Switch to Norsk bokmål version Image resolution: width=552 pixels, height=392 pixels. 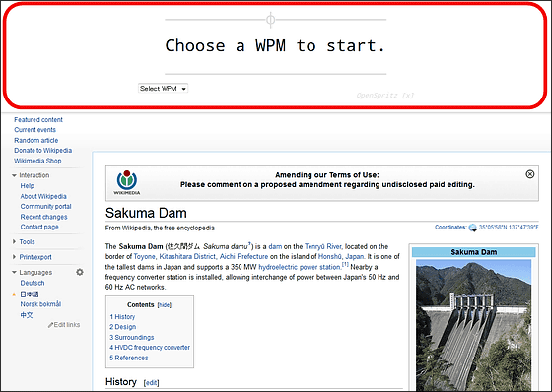coord(40,304)
